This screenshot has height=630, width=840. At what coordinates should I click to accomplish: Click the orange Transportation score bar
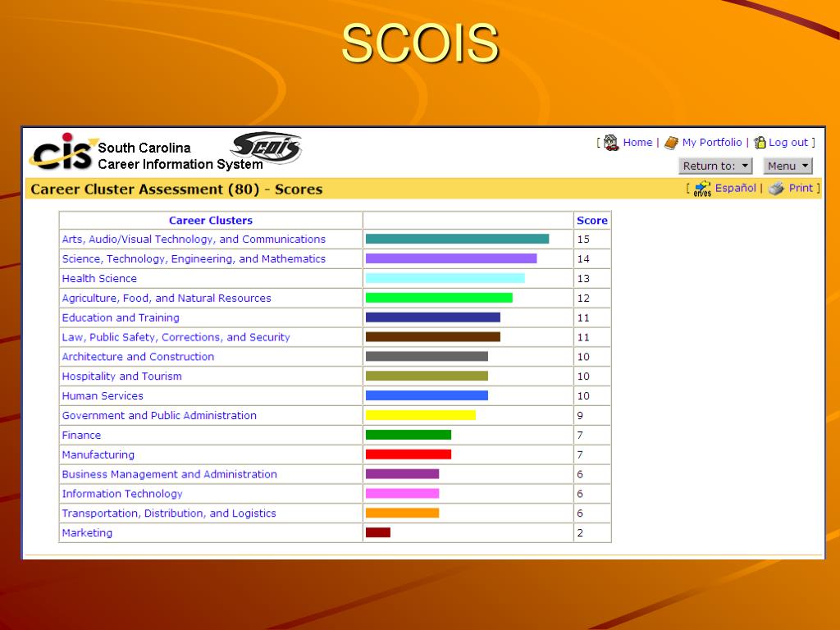click(402, 513)
